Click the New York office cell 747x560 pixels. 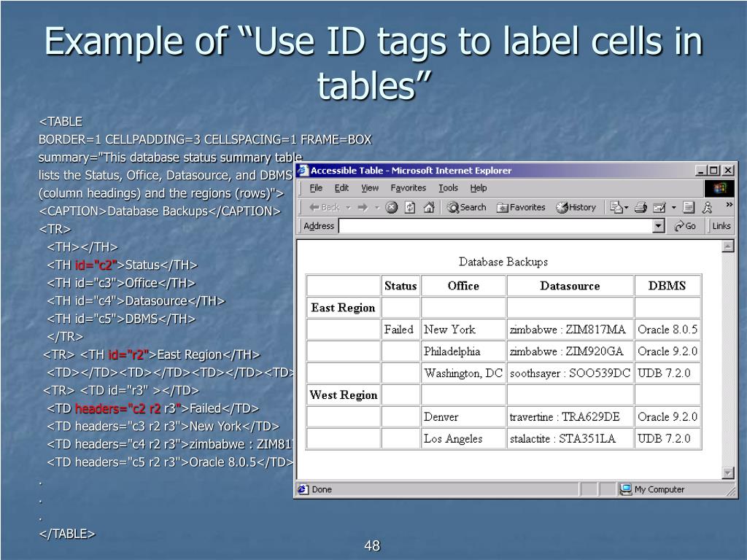463,330
